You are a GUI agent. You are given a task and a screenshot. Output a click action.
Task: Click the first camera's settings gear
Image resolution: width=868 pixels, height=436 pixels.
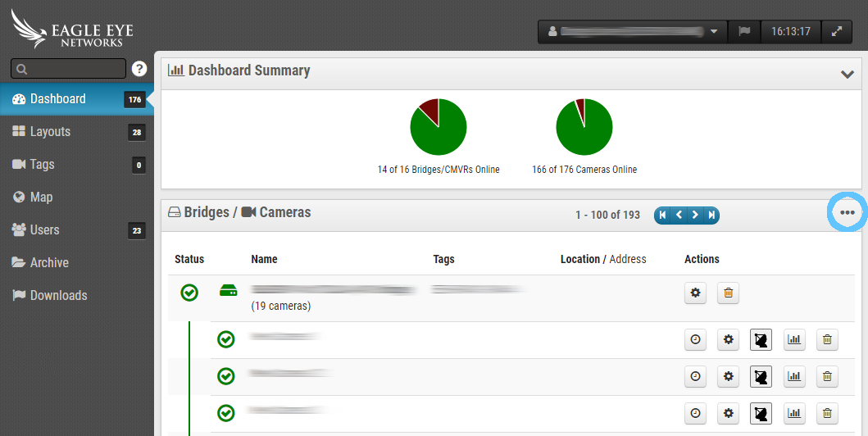tap(728, 339)
